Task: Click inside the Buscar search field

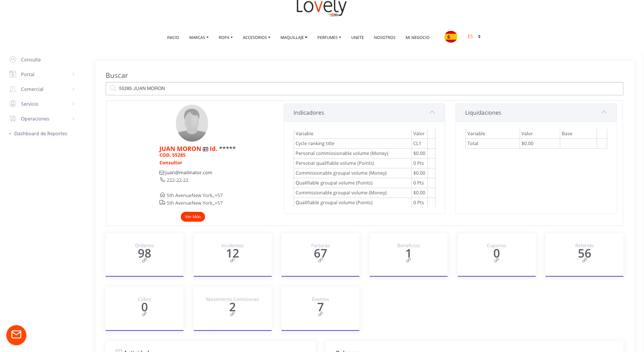Action: pyautogui.click(x=364, y=89)
